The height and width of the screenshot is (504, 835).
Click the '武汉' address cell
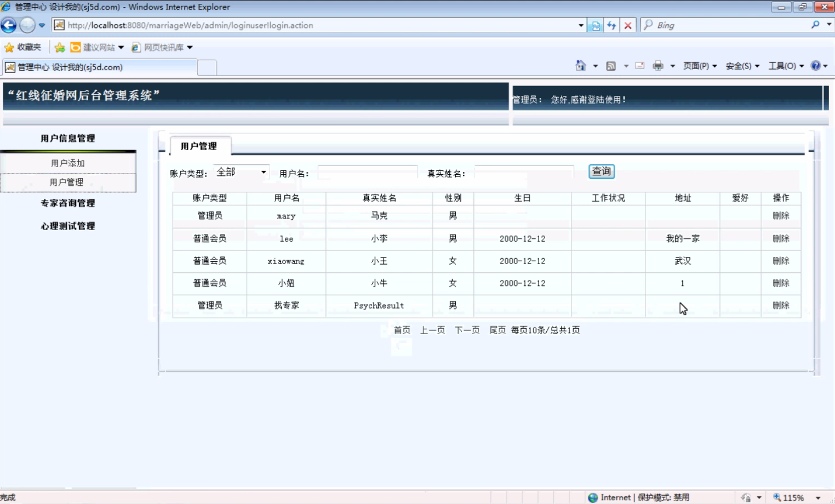(x=683, y=261)
